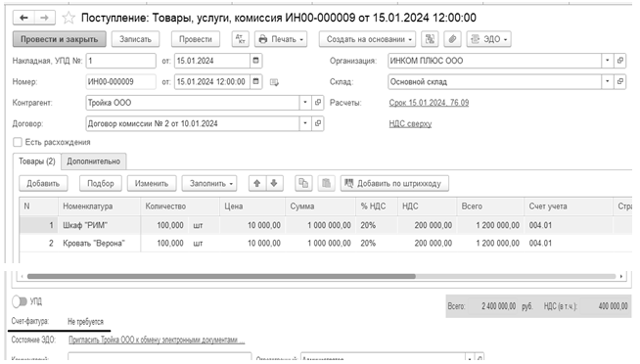Click Сумма column header

(x=320, y=206)
